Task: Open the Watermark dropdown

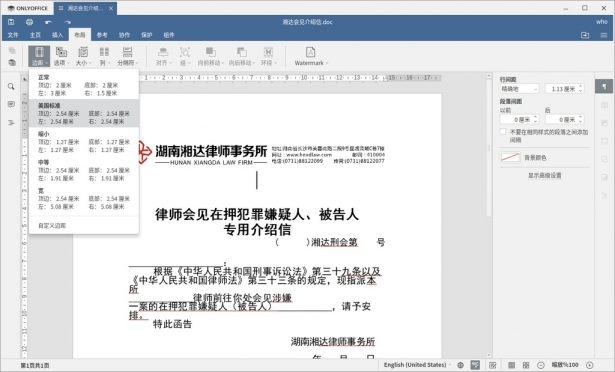Action: click(x=311, y=56)
